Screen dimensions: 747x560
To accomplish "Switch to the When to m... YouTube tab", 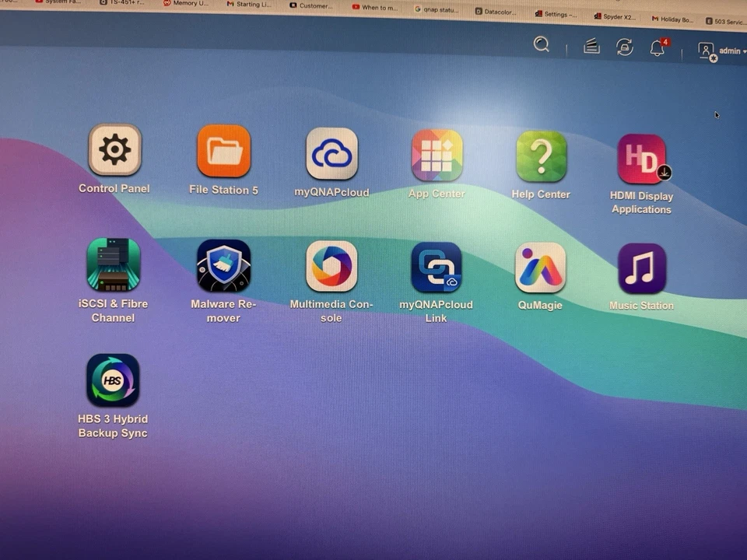I will (375, 7).
